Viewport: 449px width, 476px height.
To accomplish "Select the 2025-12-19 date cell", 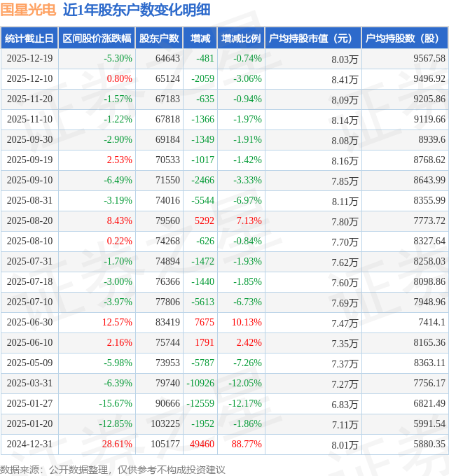I will [x=29, y=59].
